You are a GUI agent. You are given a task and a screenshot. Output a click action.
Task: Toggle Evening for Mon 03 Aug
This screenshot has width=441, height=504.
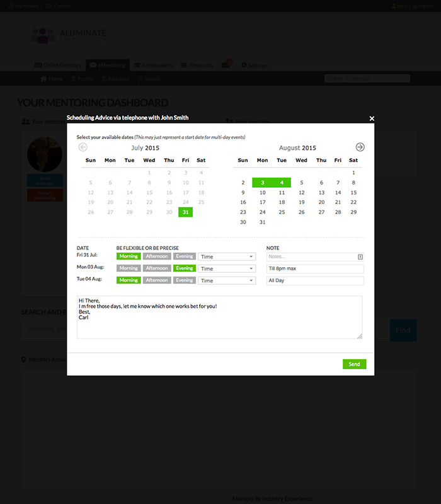[185, 268]
